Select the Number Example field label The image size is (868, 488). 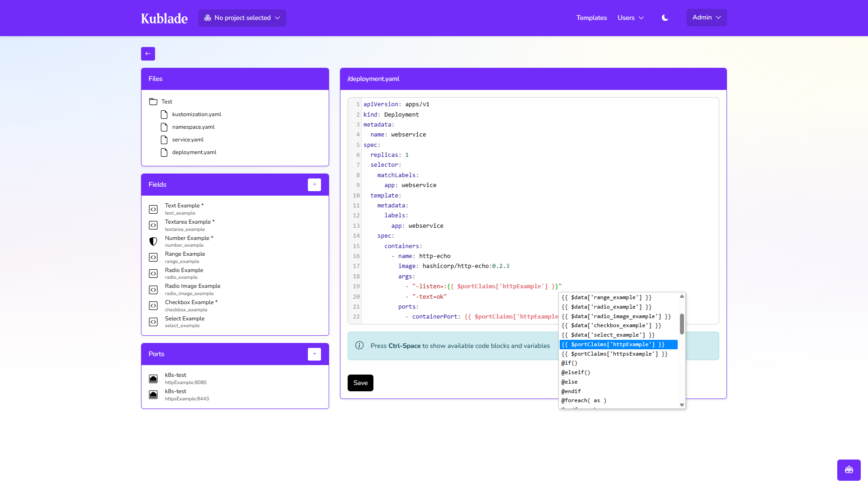189,238
